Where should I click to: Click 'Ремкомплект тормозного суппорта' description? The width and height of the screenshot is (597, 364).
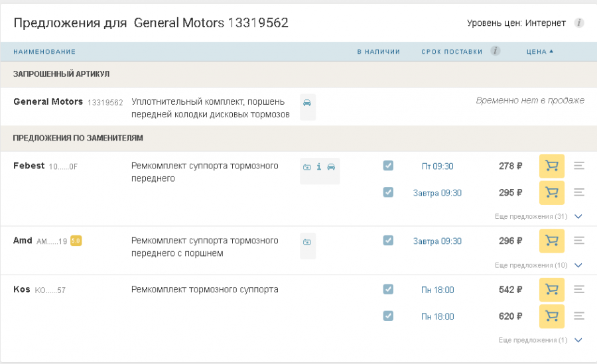205,289
